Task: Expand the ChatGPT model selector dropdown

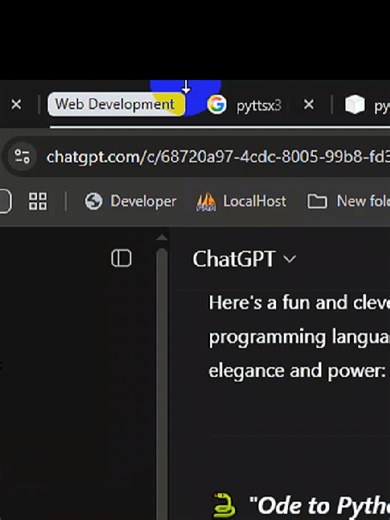Action: pos(244,259)
